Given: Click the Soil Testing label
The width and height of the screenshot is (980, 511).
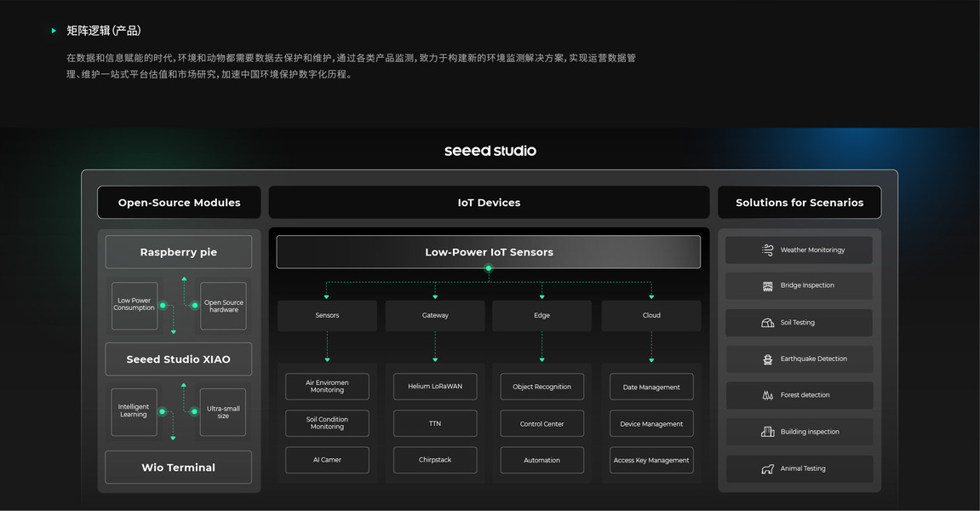Looking at the screenshot, I should tap(798, 323).
